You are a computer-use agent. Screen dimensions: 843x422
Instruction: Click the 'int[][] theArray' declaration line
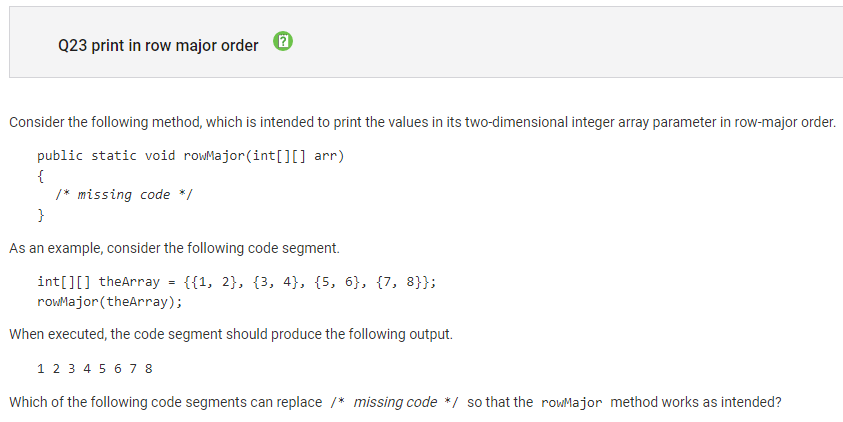(237, 282)
